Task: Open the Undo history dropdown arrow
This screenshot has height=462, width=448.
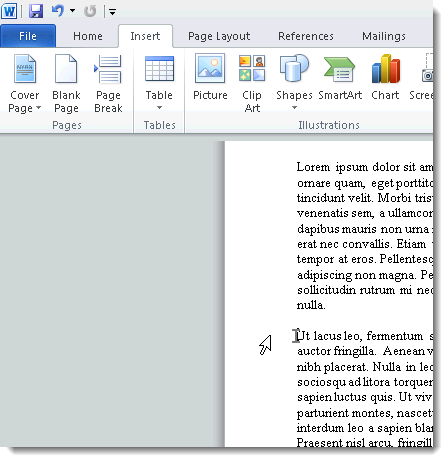Action: click(x=72, y=11)
